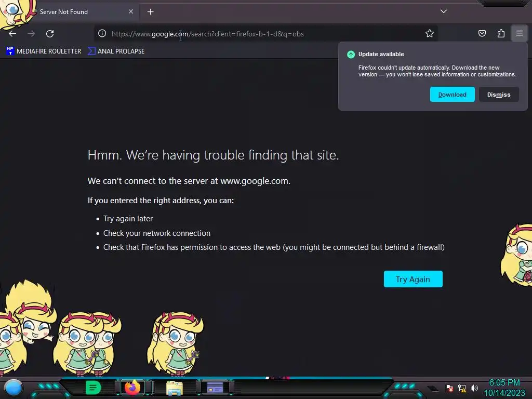Click the Try Again button

(413, 279)
